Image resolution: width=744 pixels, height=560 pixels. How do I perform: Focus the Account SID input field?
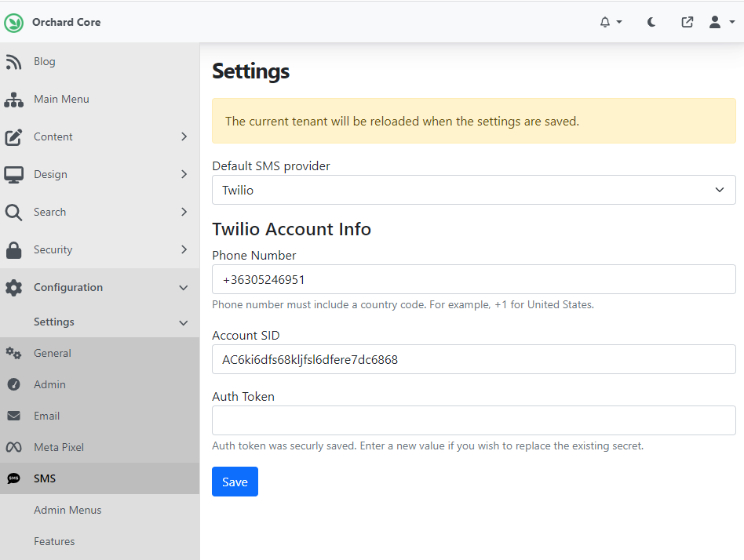click(x=473, y=359)
